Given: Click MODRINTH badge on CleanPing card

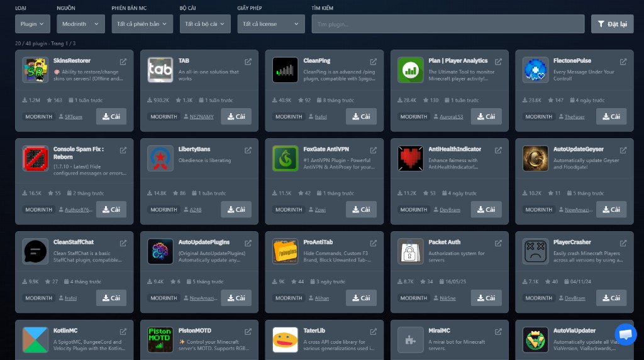Looking at the screenshot, I should 289,117.
